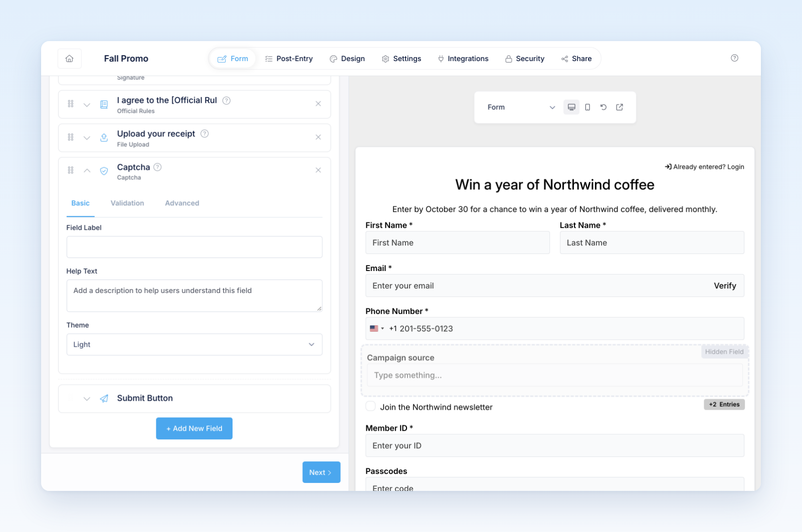Switch to the Design tab
Screen dimensions: 802x532
pyautogui.click(x=347, y=59)
